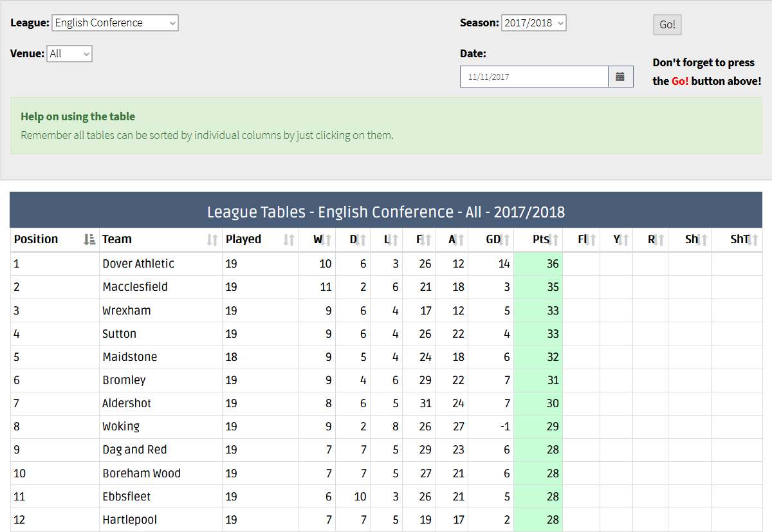The width and height of the screenshot is (772, 532).
Task: Click Macclesfield points cell showing 35
Action: tap(538, 287)
